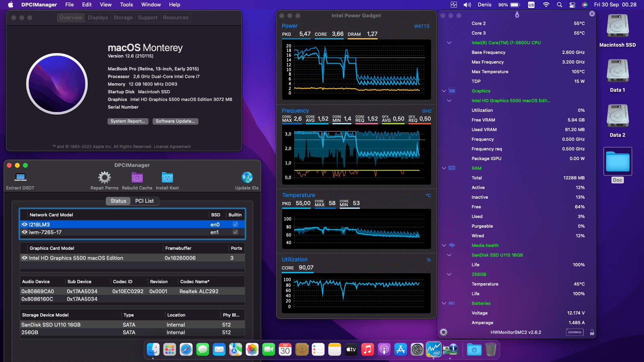Click the Repair Perms gear icon

click(104, 177)
